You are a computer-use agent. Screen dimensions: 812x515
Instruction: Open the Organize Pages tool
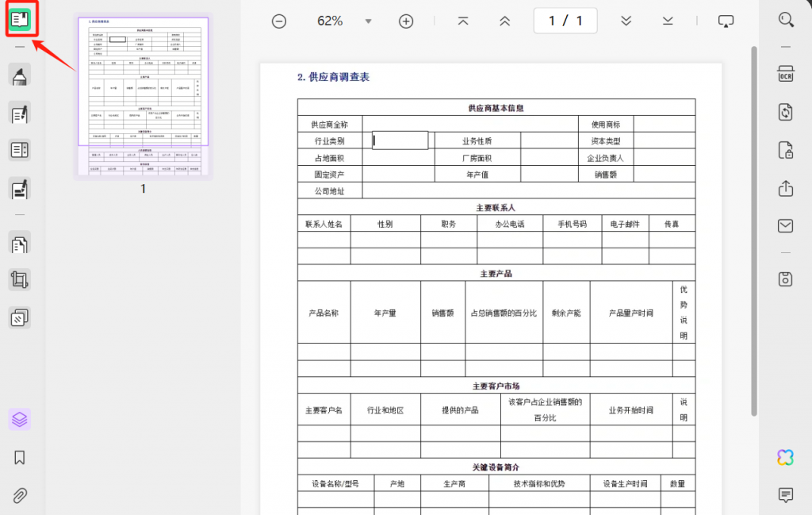20,244
